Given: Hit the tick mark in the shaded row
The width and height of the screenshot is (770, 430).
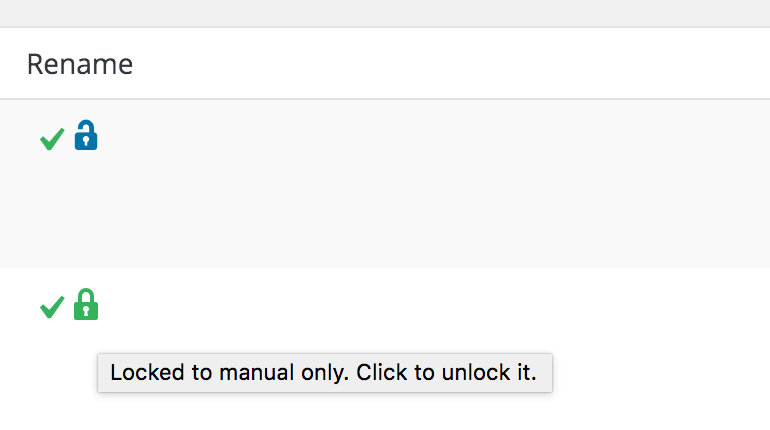Looking at the screenshot, I should (x=52, y=139).
